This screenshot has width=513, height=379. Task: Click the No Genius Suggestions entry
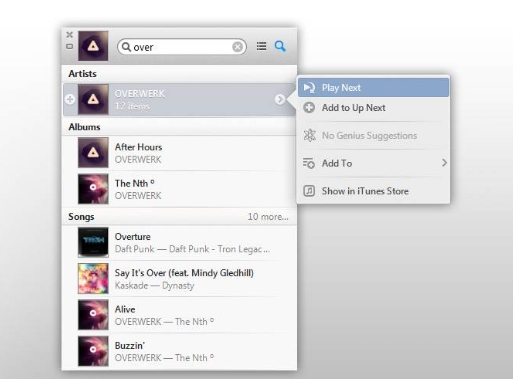[373, 136]
